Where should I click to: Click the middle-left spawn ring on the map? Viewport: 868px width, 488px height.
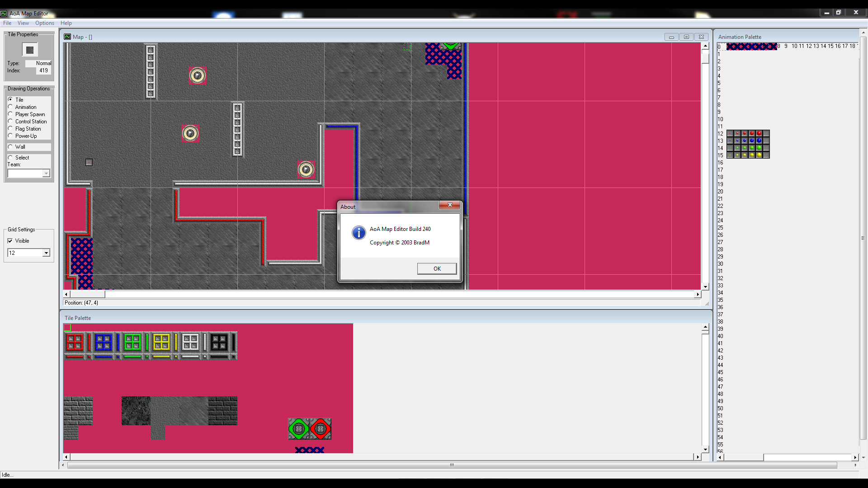(x=190, y=133)
